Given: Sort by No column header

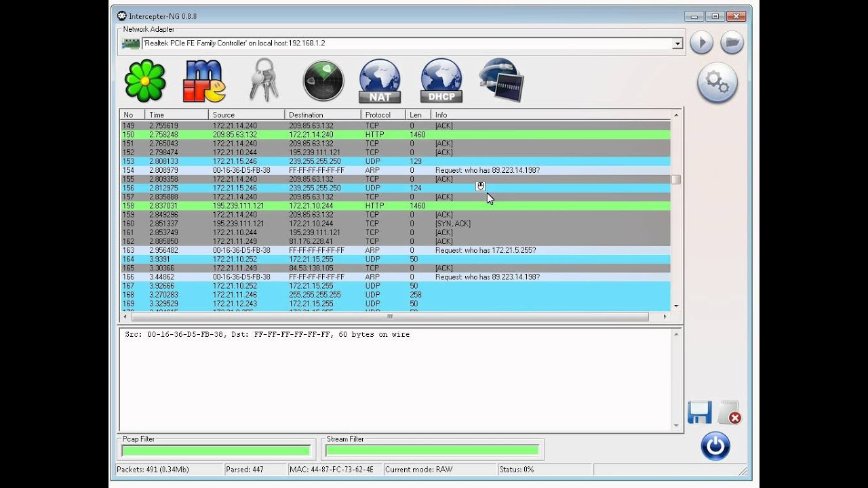Looking at the screenshot, I should coord(132,115).
